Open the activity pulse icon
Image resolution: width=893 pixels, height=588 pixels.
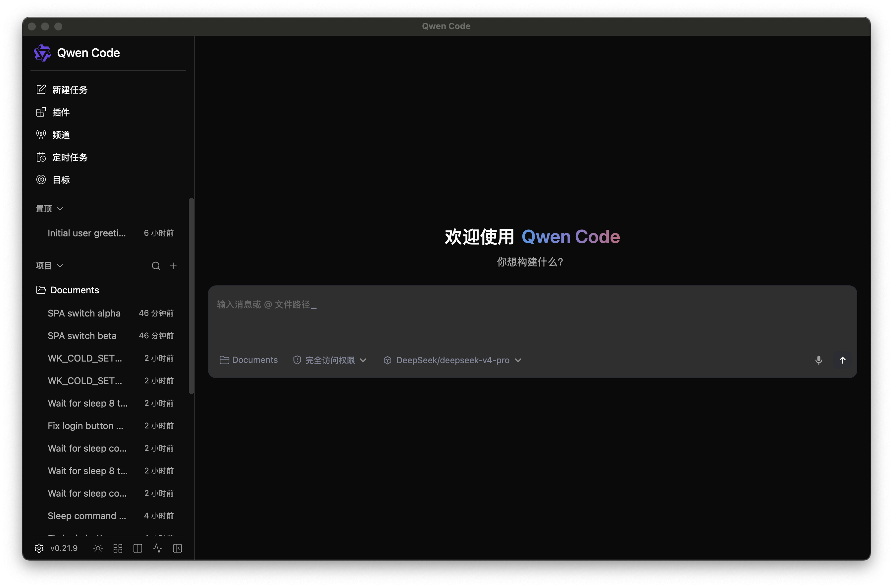coord(158,548)
